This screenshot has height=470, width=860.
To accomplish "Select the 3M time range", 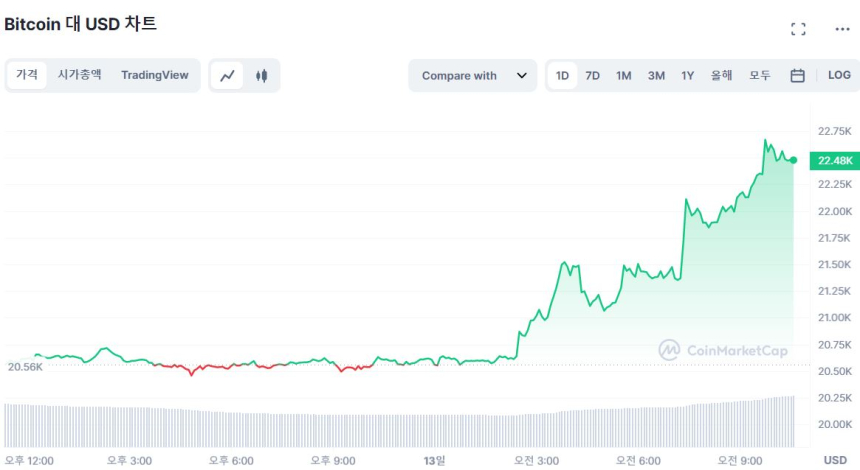I will point(656,76).
